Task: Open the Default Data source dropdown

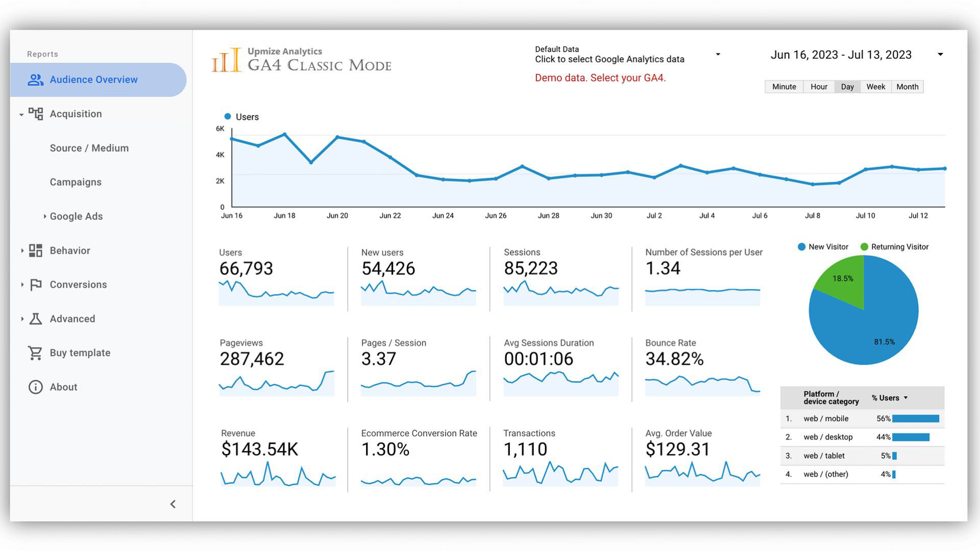Action: pos(718,54)
